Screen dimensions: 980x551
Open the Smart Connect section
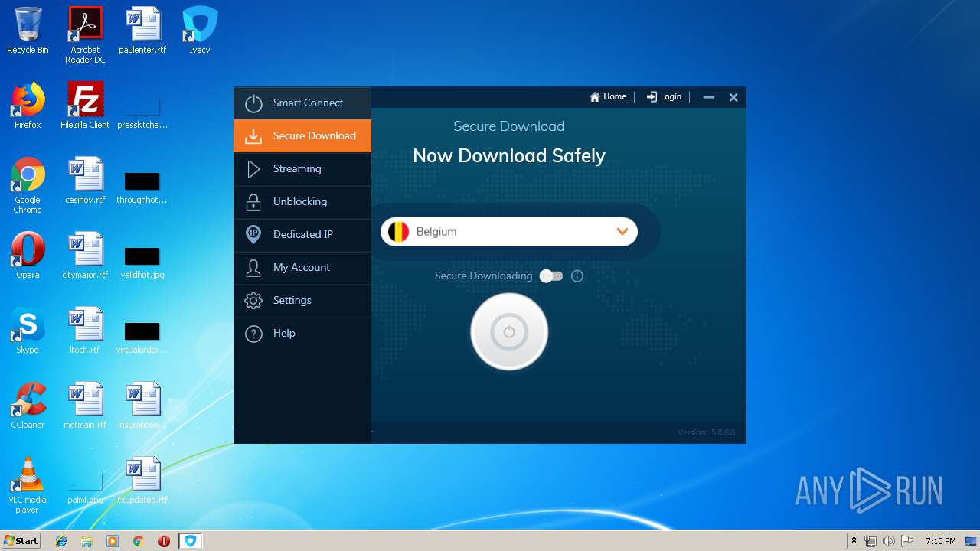pyautogui.click(x=302, y=103)
